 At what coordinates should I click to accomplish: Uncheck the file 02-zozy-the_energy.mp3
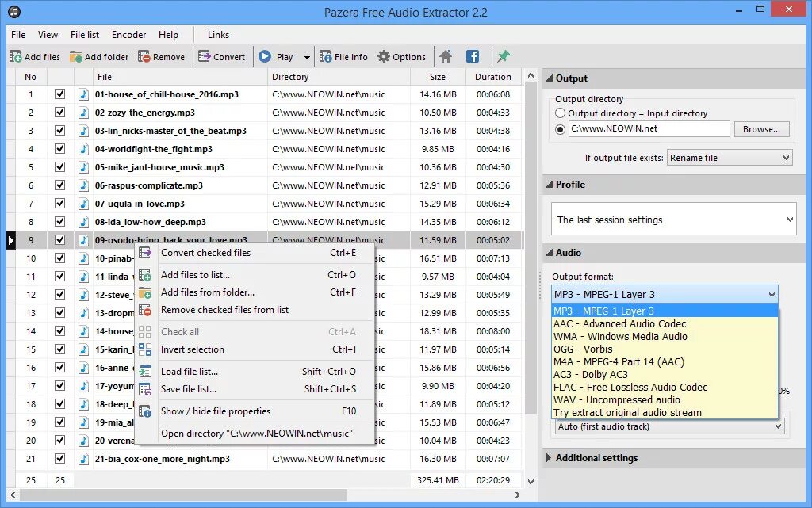[x=60, y=113]
